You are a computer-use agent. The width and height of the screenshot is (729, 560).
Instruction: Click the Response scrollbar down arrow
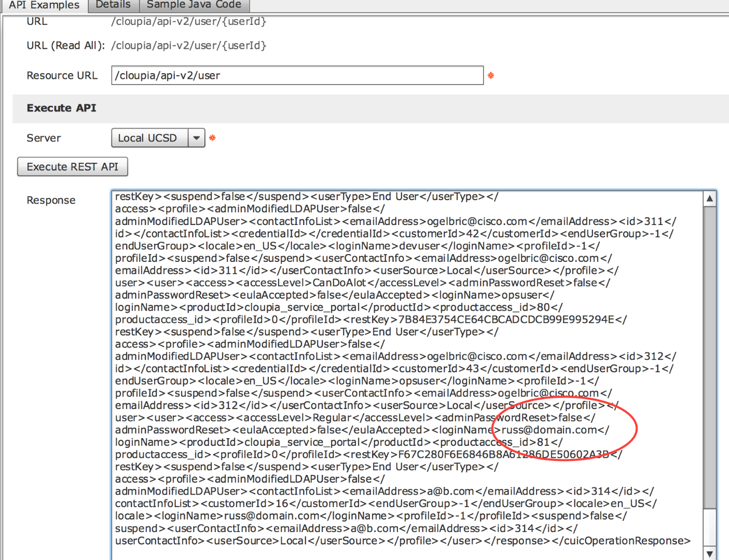709,553
